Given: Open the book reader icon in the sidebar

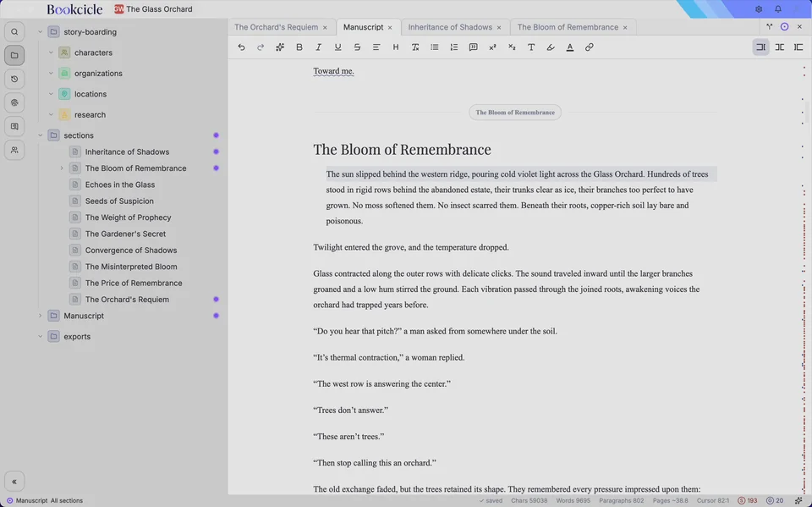Looking at the screenshot, I should coord(14,126).
